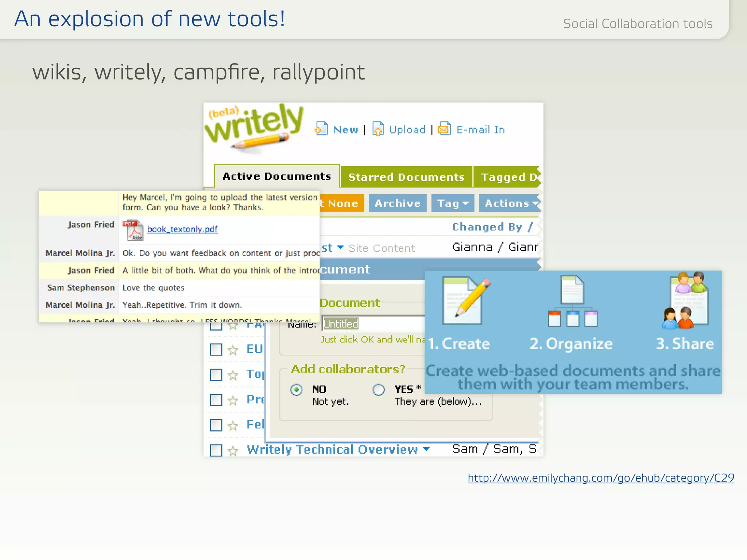Click the Archive button

[398, 203]
